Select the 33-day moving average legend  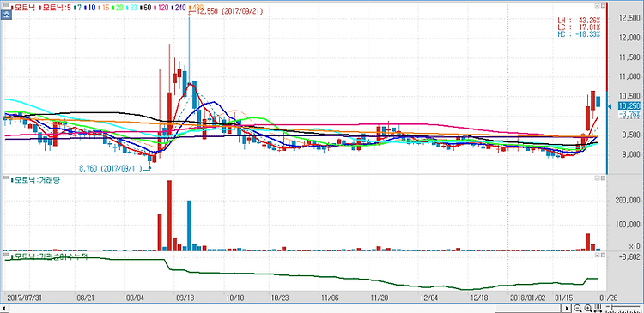point(131,8)
